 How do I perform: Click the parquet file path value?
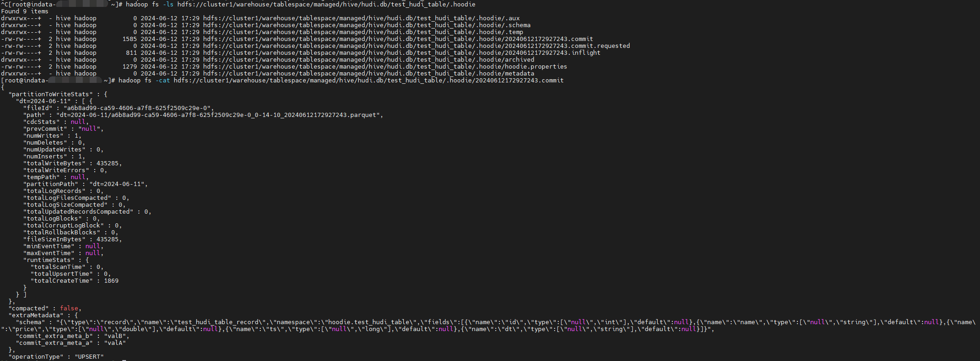218,115
